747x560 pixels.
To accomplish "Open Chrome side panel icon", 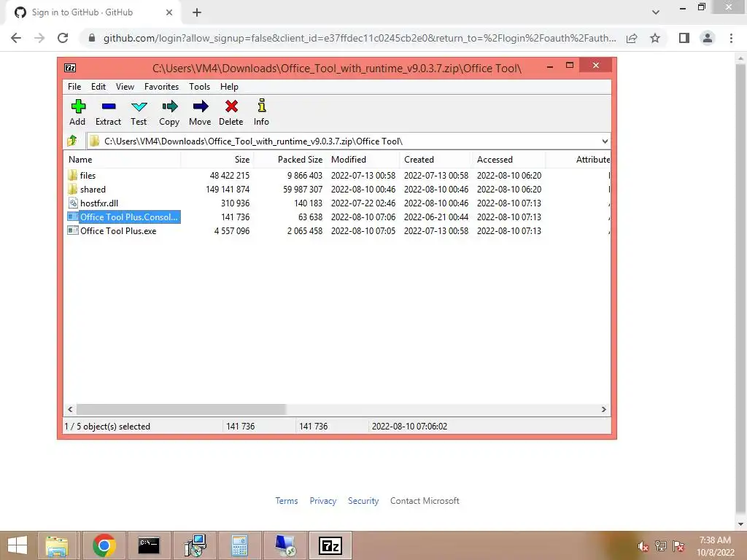I will click(x=684, y=38).
